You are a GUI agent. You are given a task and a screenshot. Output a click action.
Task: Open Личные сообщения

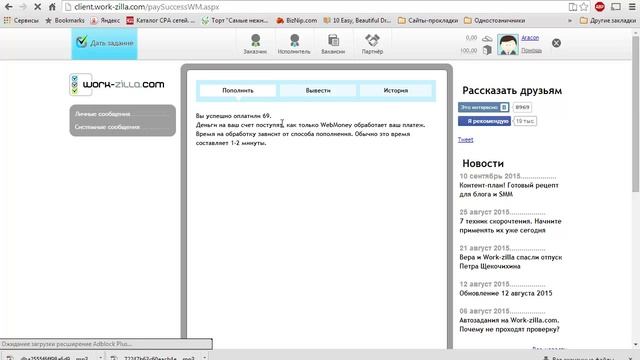102,114
